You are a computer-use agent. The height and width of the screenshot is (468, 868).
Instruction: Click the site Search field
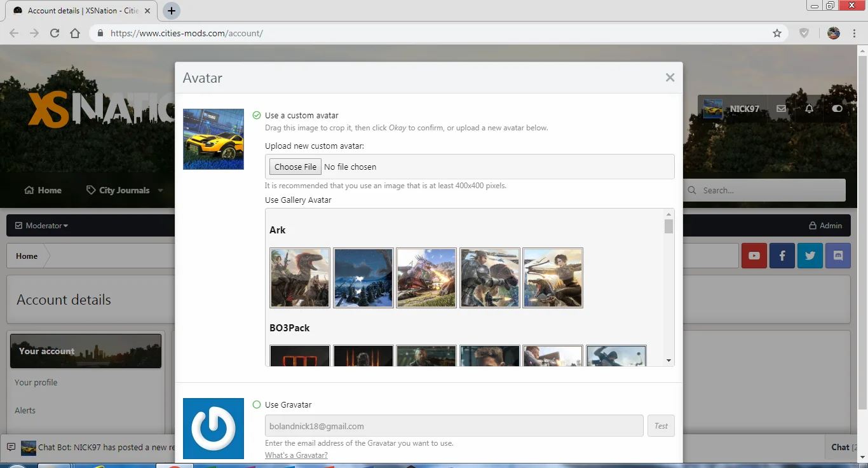[764, 190]
